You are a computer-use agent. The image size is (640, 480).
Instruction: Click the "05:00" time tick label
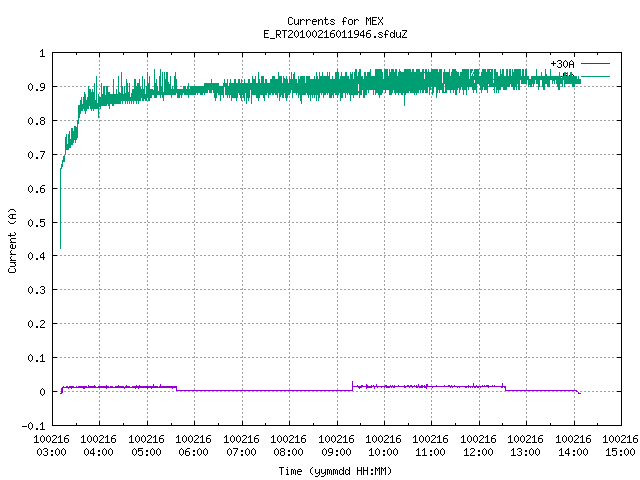point(147,452)
